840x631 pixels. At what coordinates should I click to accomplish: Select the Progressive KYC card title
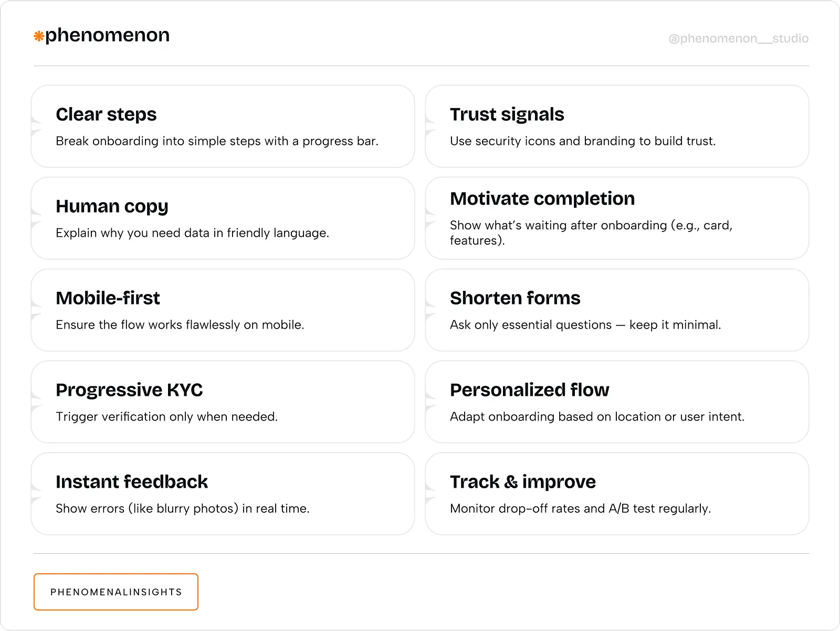tap(129, 390)
